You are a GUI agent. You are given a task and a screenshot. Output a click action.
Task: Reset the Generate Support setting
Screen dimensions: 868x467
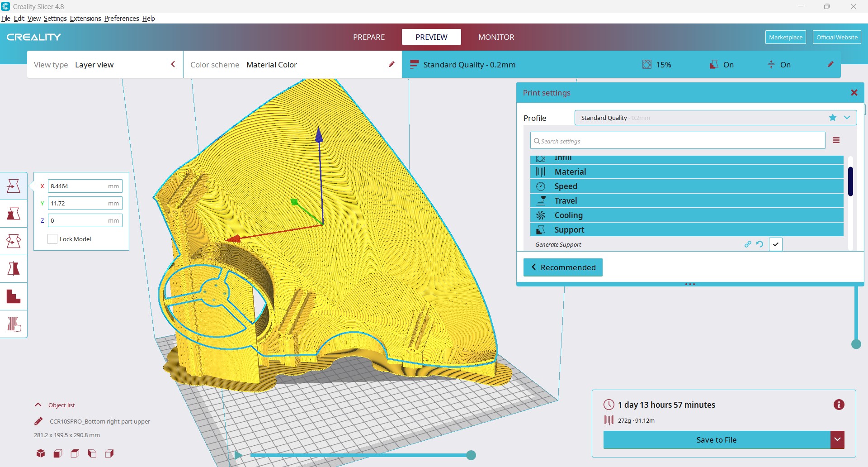coord(760,244)
